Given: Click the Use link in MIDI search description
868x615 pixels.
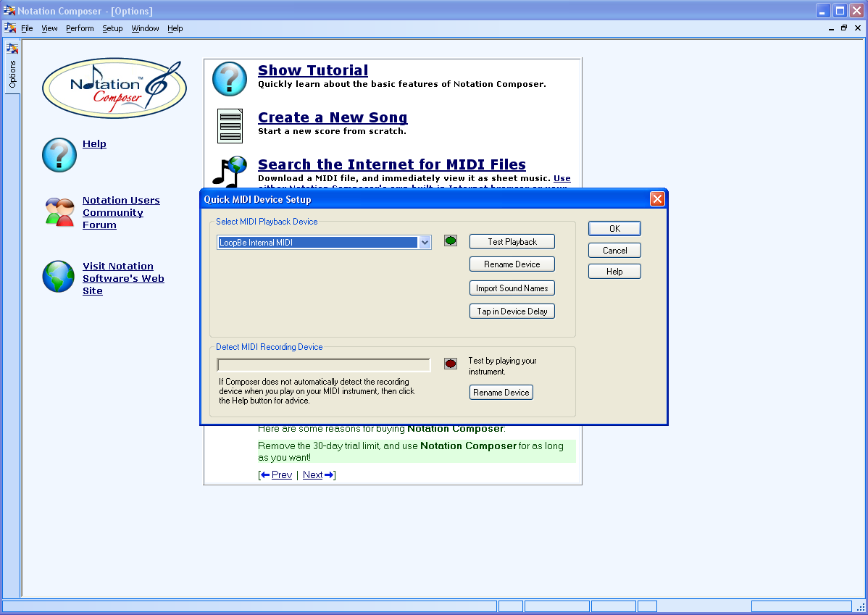Looking at the screenshot, I should 562,178.
